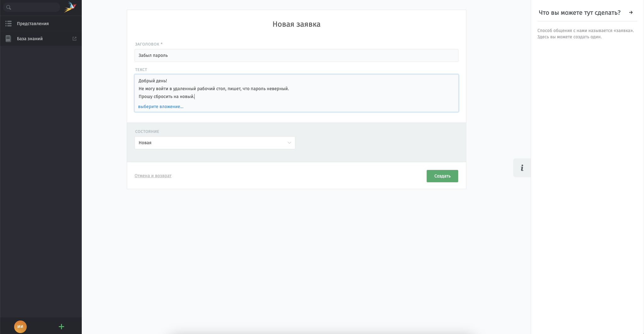Focus the Заголовок input field
Viewport: 644px width, 334px height.
tap(297, 55)
